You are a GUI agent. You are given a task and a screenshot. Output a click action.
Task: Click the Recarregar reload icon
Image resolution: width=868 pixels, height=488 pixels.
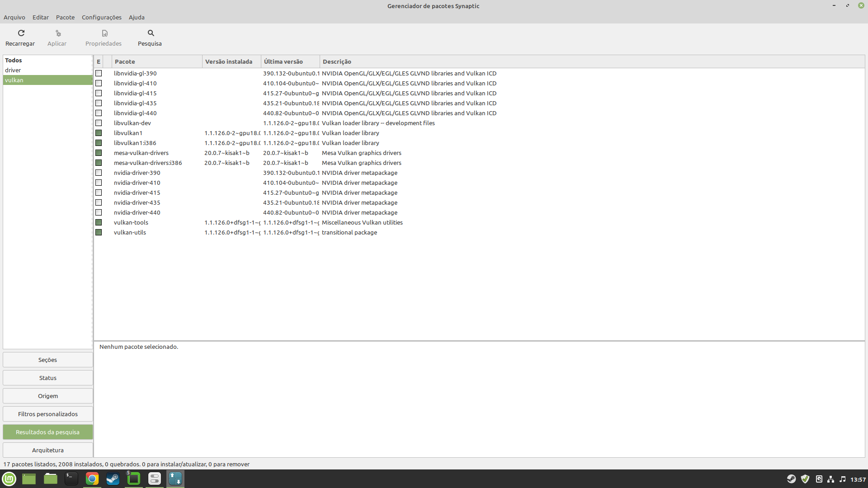pyautogui.click(x=21, y=33)
